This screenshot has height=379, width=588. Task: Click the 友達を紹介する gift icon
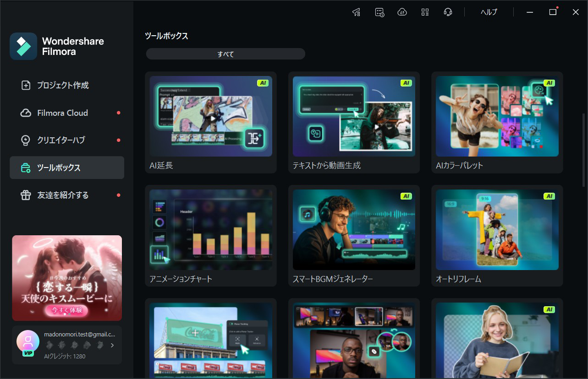26,195
